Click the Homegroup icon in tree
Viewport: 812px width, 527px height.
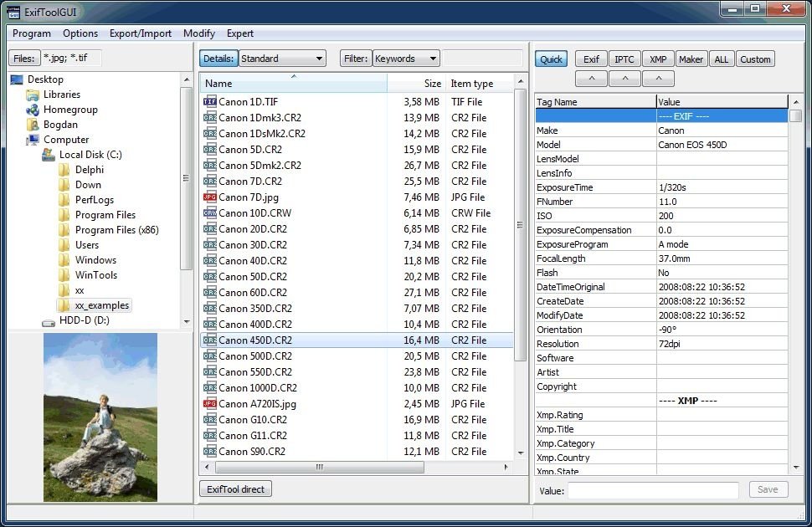[33, 110]
